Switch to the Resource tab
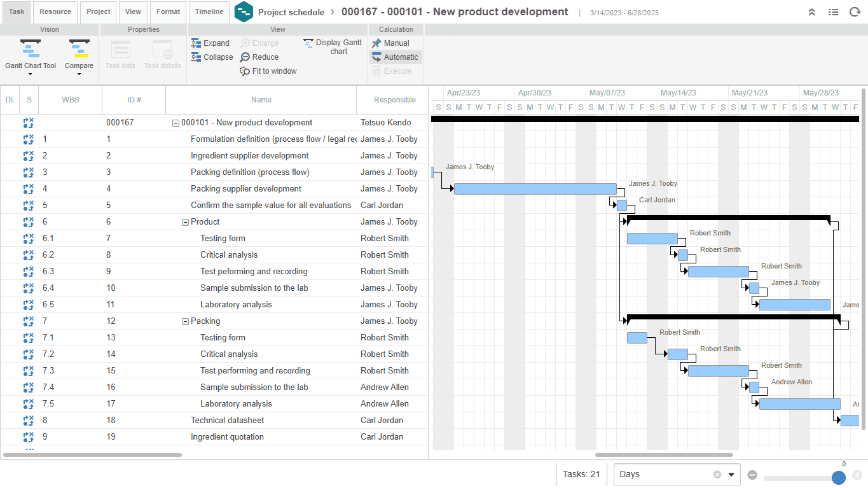This screenshot has height=488, width=868. [55, 11]
